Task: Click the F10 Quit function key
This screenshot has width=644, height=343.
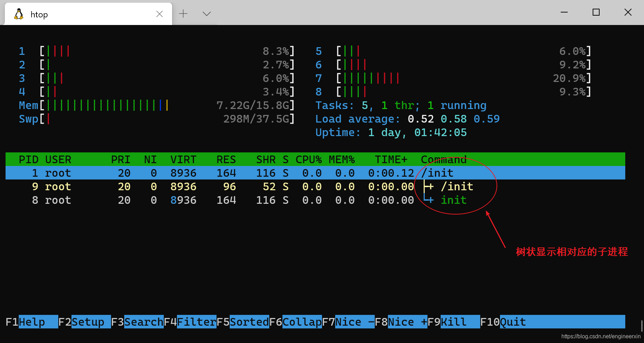Action: pyautogui.click(x=503, y=322)
